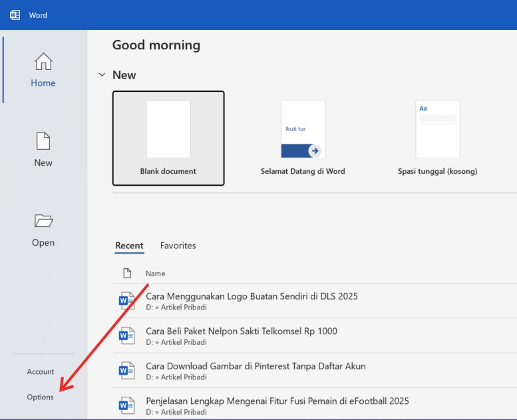
Task: Create a Blank document
Action: (x=168, y=138)
